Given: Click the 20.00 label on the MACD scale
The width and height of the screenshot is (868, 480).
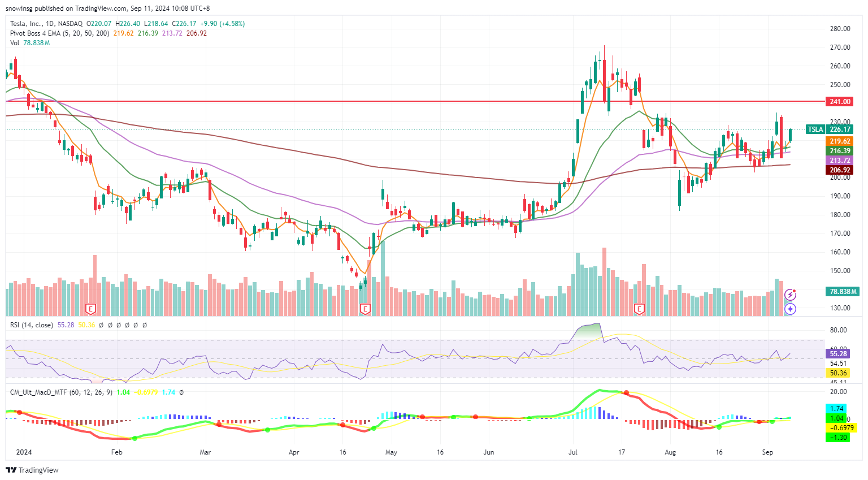Looking at the screenshot, I should [x=838, y=392].
